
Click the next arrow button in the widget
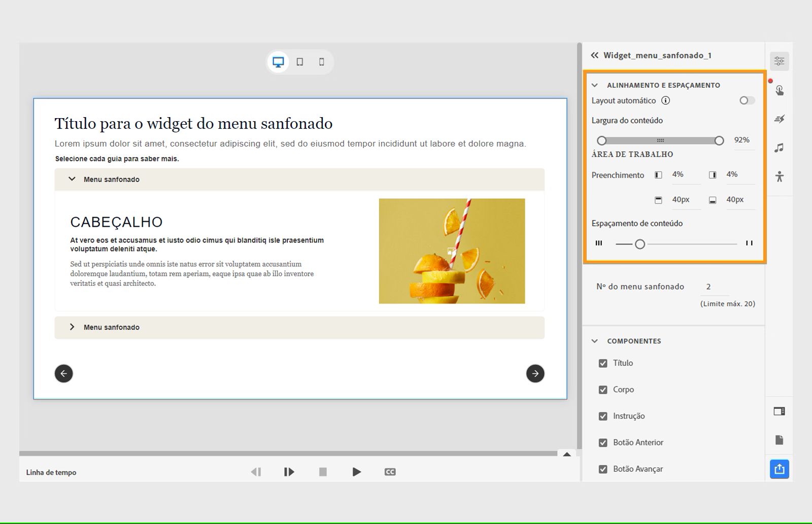click(535, 373)
